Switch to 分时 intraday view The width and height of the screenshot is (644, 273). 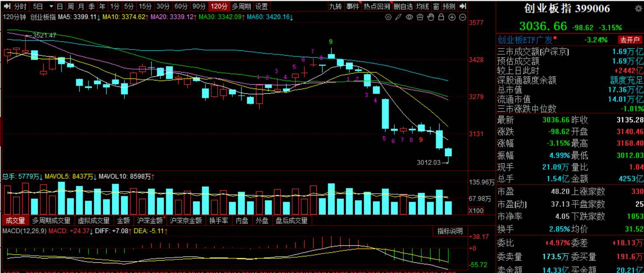click(20, 6)
